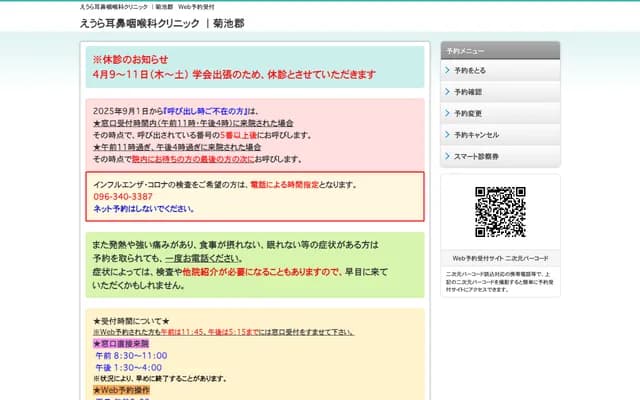Click the large clinic title heading
Image resolution: width=640 pixels, height=400 pixels.
[x=161, y=22]
